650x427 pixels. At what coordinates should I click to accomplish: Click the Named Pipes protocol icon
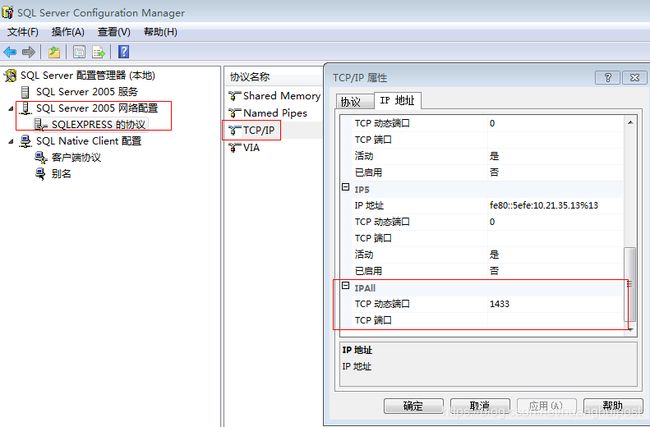pos(234,113)
